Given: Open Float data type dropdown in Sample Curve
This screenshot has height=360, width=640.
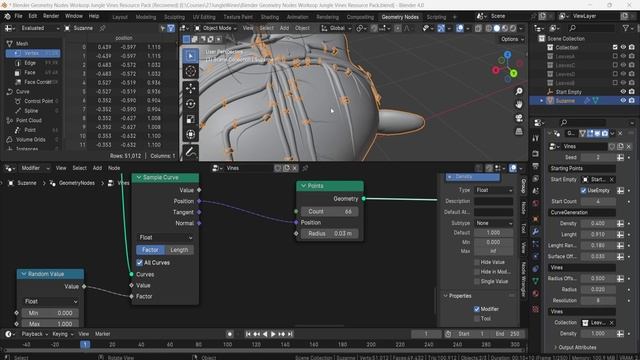Looking at the screenshot, I should [165, 237].
